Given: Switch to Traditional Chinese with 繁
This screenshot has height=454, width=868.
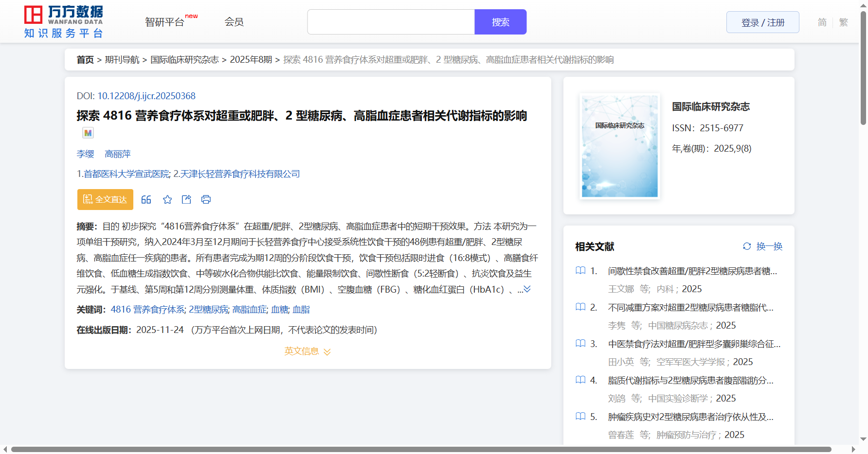Looking at the screenshot, I should (x=844, y=22).
